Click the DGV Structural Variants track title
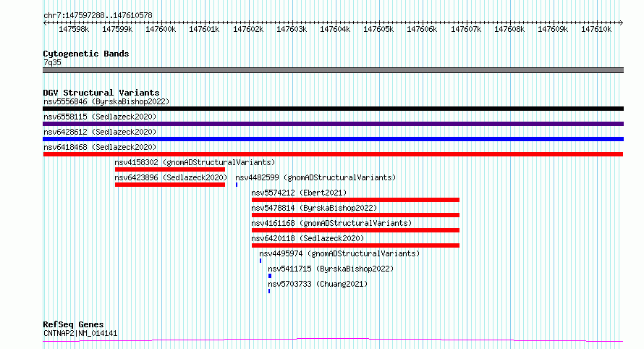The width and height of the screenshot is (644, 349). (101, 93)
